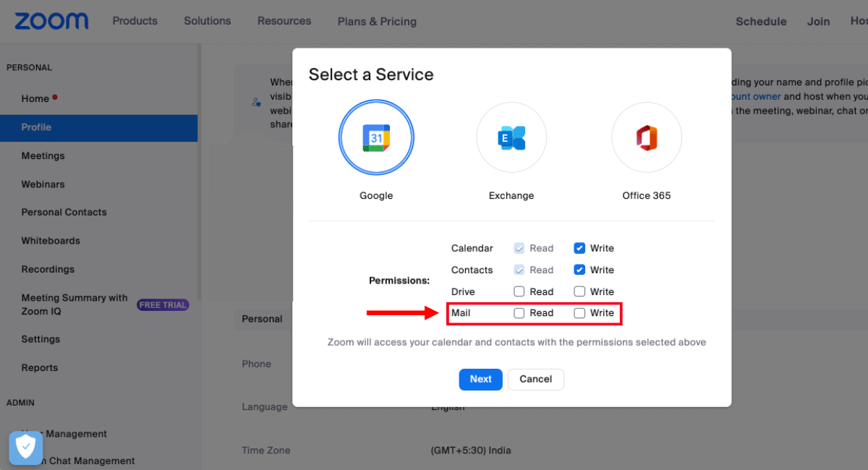Select the Exchange service icon

coord(511,137)
